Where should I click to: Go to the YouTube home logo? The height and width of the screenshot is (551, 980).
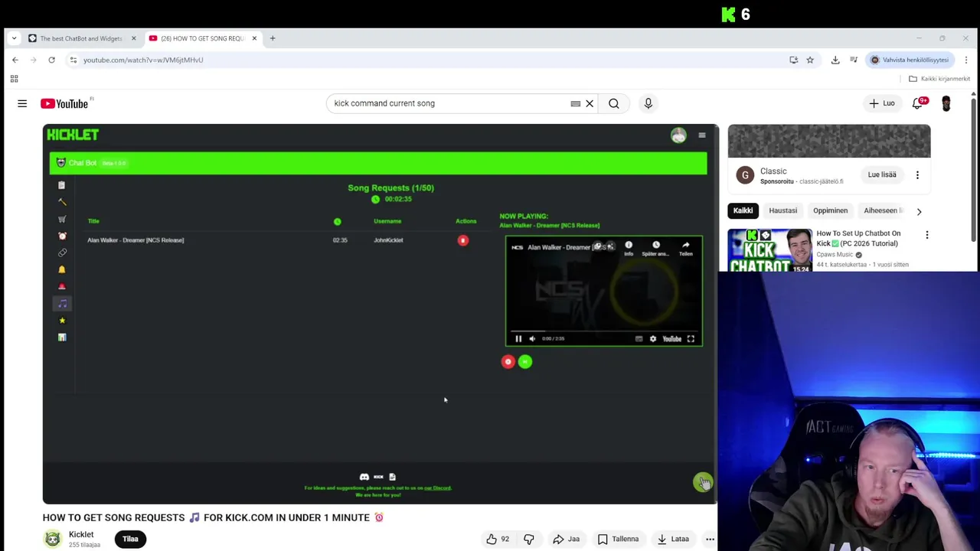(65, 103)
